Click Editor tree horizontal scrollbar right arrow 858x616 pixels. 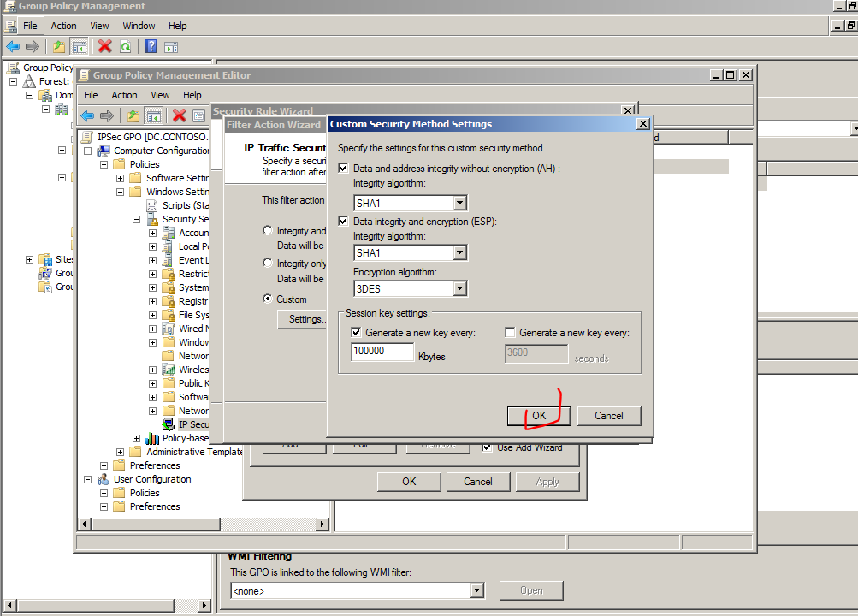point(322,524)
